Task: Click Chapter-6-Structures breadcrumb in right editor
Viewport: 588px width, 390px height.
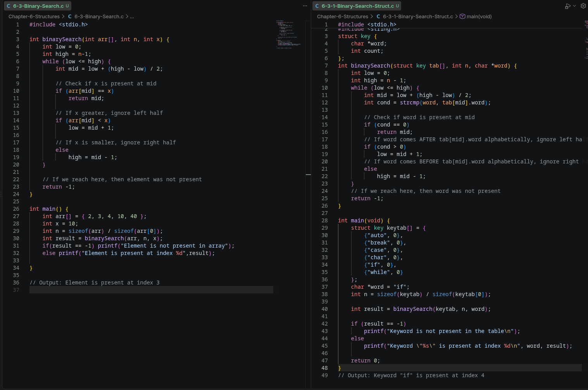Action: click(x=343, y=17)
